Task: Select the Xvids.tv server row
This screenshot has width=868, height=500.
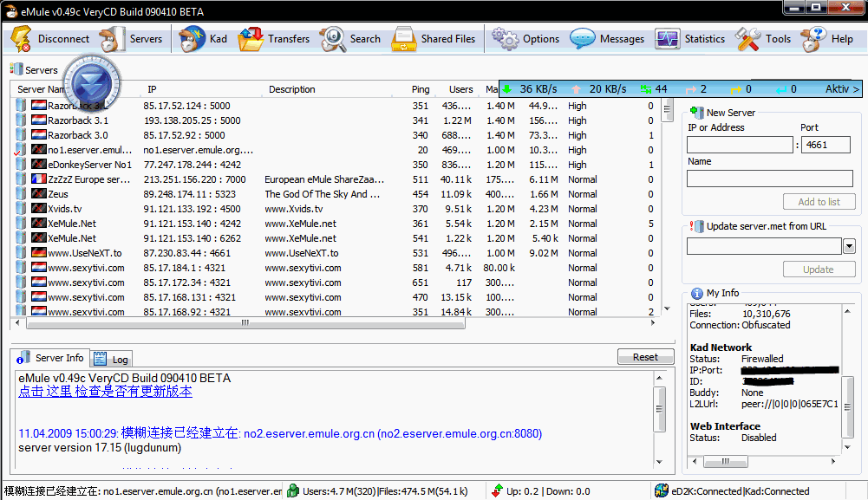Action: (x=335, y=209)
